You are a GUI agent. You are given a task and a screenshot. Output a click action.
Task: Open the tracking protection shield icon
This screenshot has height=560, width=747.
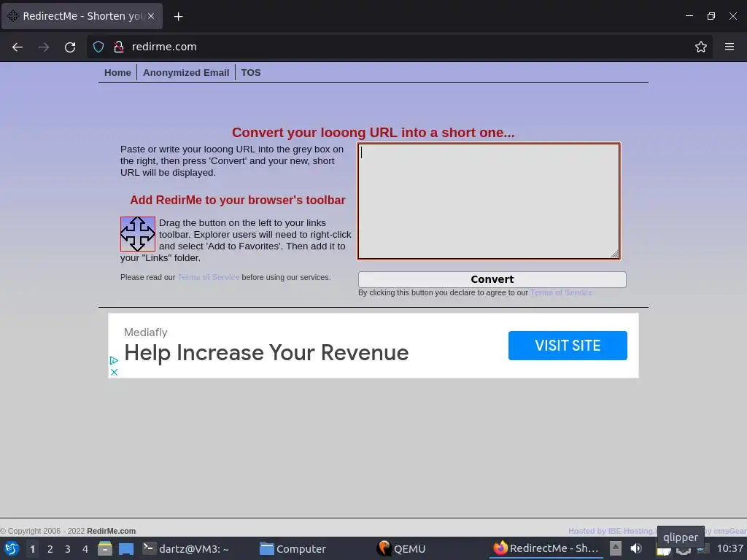tap(98, 47)
